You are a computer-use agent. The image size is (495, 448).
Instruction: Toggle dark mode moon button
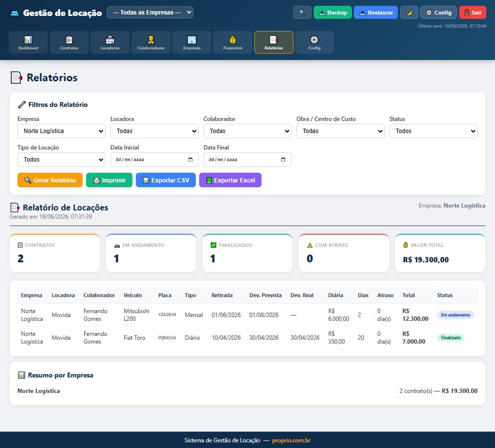pyautogui.click(x=409, y=13)
